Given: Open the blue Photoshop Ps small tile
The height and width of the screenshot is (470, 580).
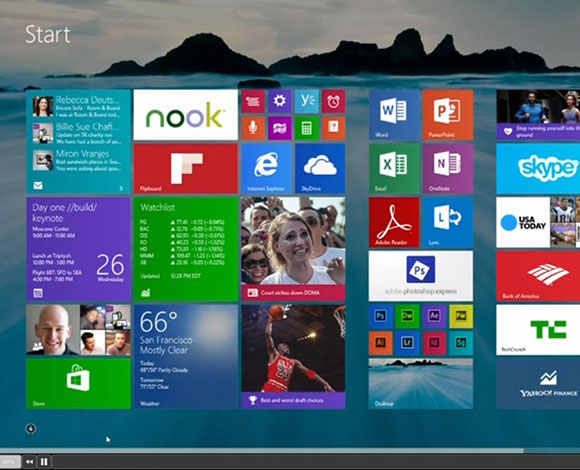Looking at the screenshot, I should coord(381,316).
